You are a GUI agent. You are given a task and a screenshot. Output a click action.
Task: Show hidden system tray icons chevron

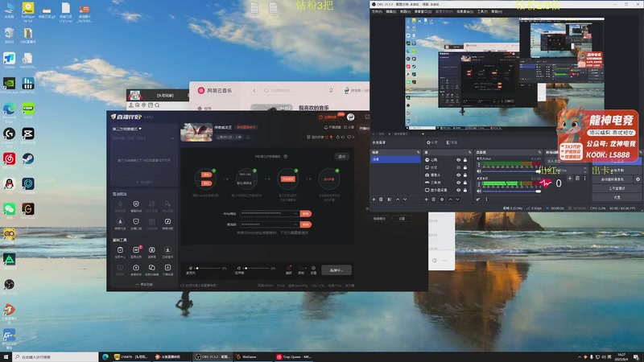(580, 356)
